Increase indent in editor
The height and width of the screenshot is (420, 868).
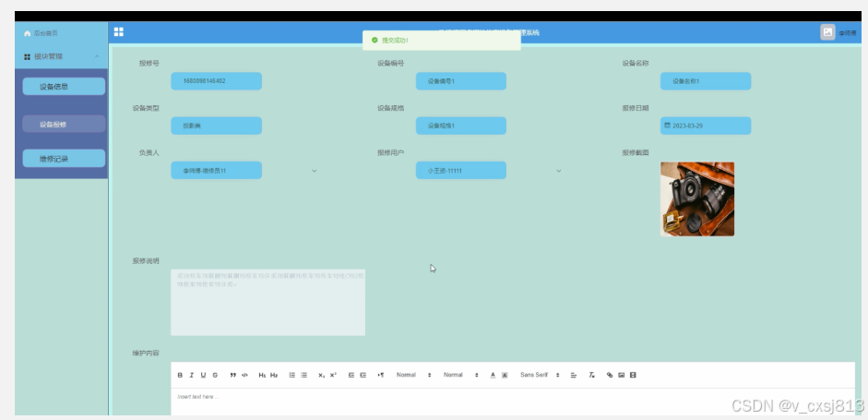click(363, 375)
